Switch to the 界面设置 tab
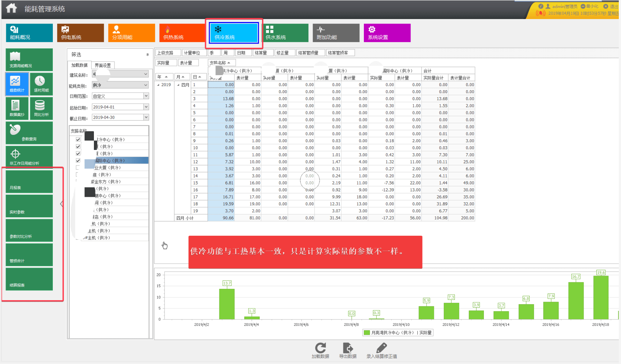The image size is (621, 364). point(103,65)
